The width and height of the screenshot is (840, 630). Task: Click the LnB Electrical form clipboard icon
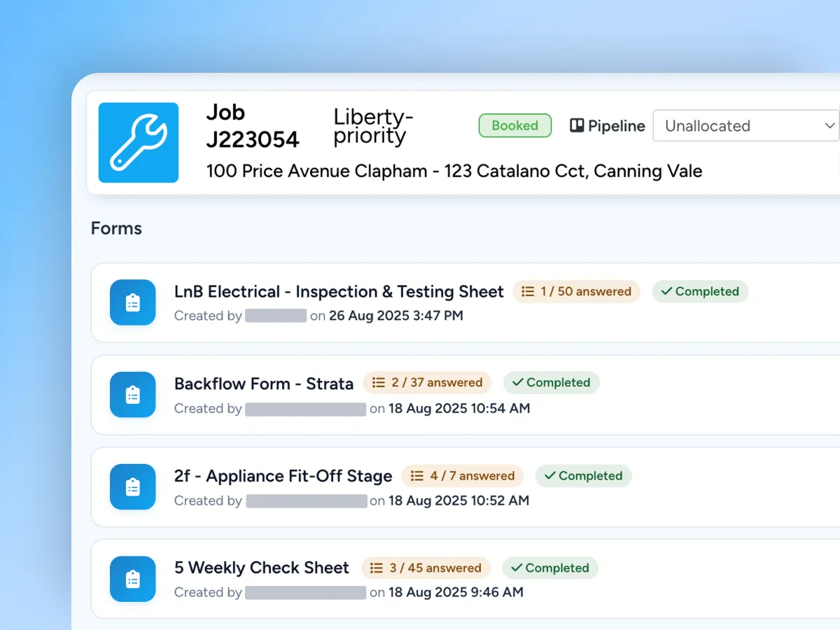pyautogui.click(x=133, y=302)
